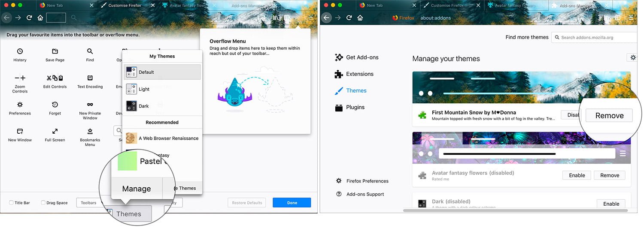Click reload icon in Customise Firefox window
This screenshot has width=644, height=228.
click(29, 18)
